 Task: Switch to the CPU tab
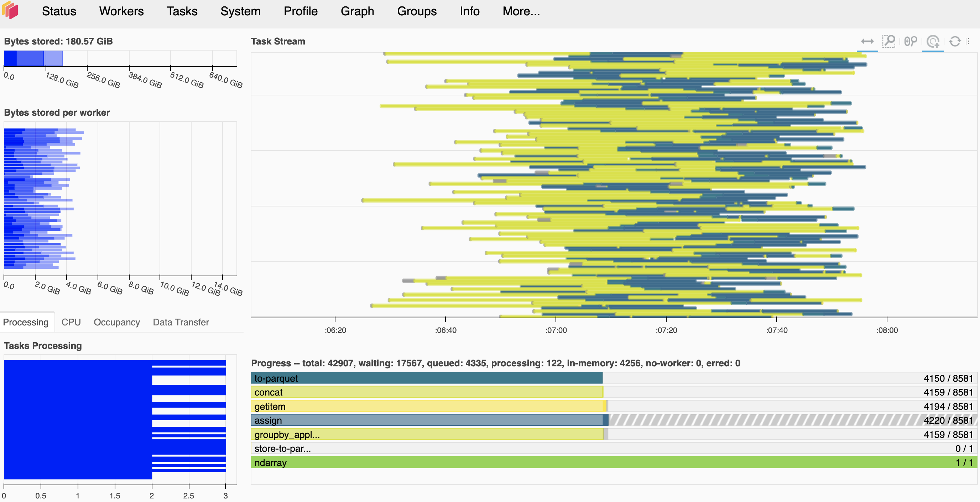[x=71, y=322]
